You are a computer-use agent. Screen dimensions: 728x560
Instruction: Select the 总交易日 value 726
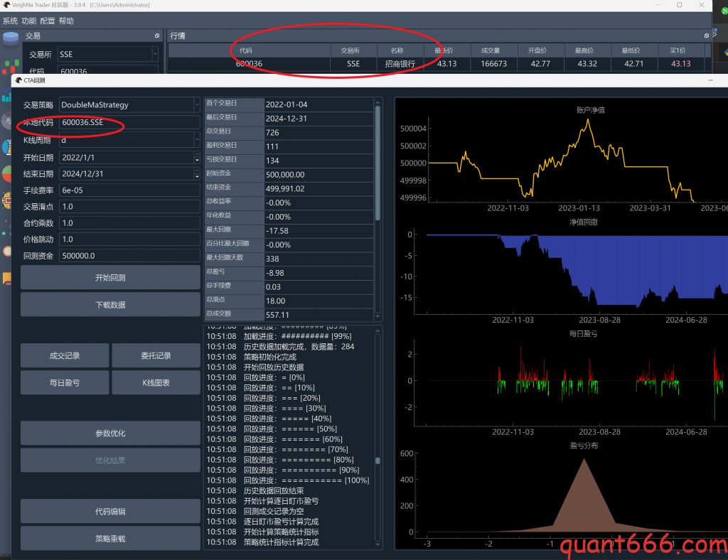[x=318, y=133]
